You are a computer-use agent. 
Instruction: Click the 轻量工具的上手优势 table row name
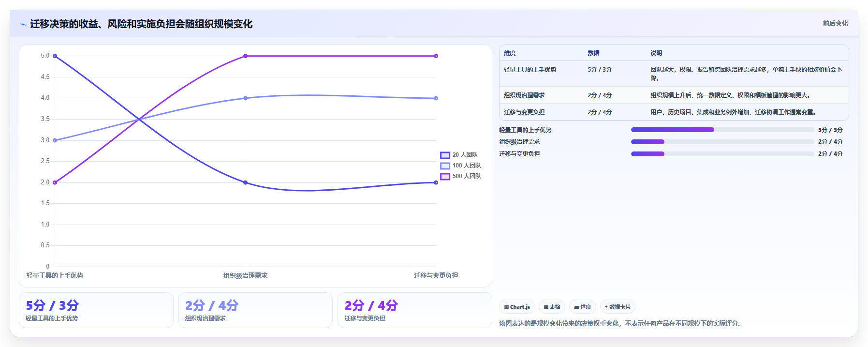coord(530,70)
